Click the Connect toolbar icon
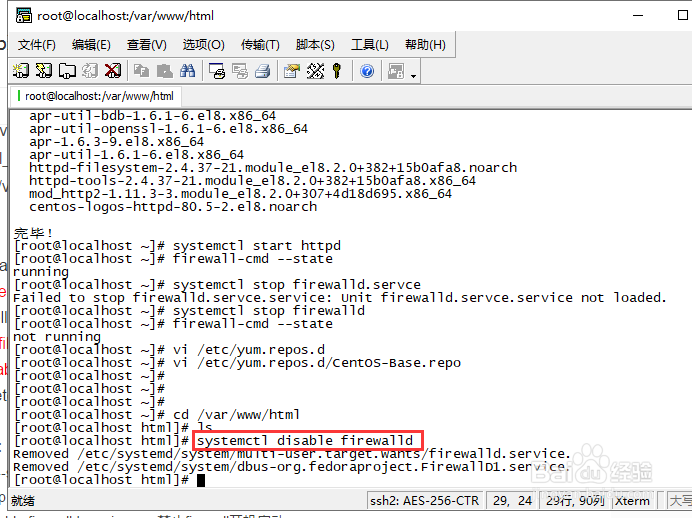The height and width of the screenshot is (518, 692). coord(21,71)
